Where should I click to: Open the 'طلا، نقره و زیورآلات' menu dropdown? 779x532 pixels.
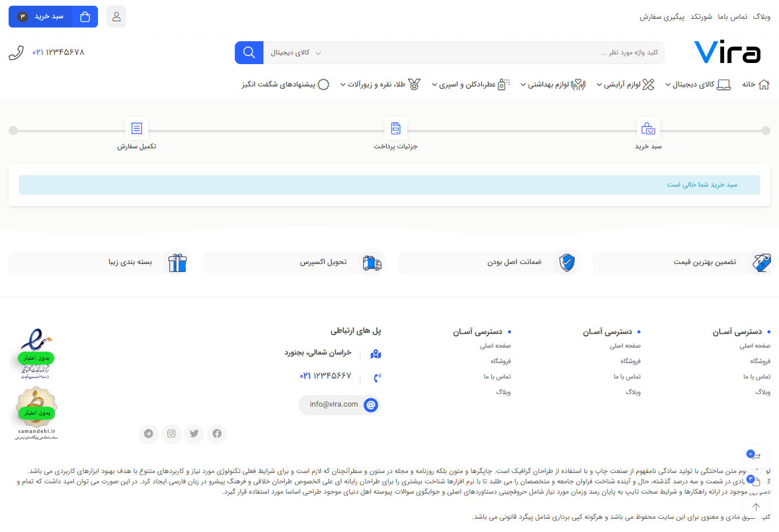380,85
